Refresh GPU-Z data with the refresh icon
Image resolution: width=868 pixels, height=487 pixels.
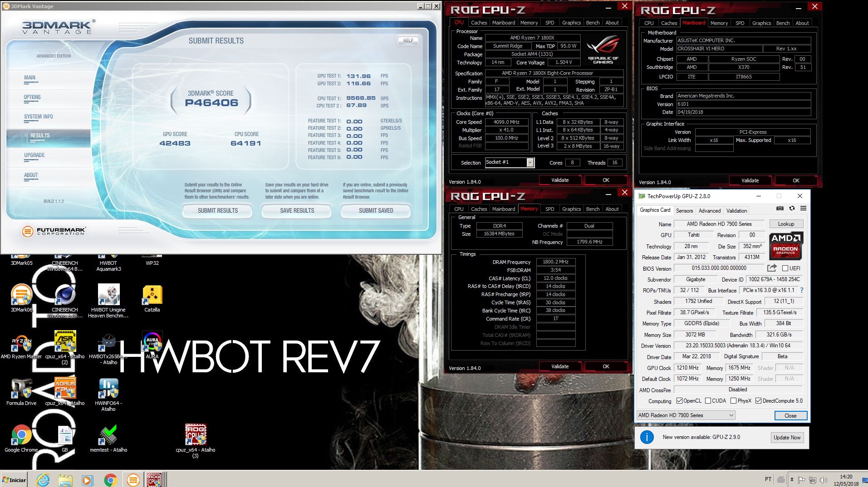[x=792, y=209]
